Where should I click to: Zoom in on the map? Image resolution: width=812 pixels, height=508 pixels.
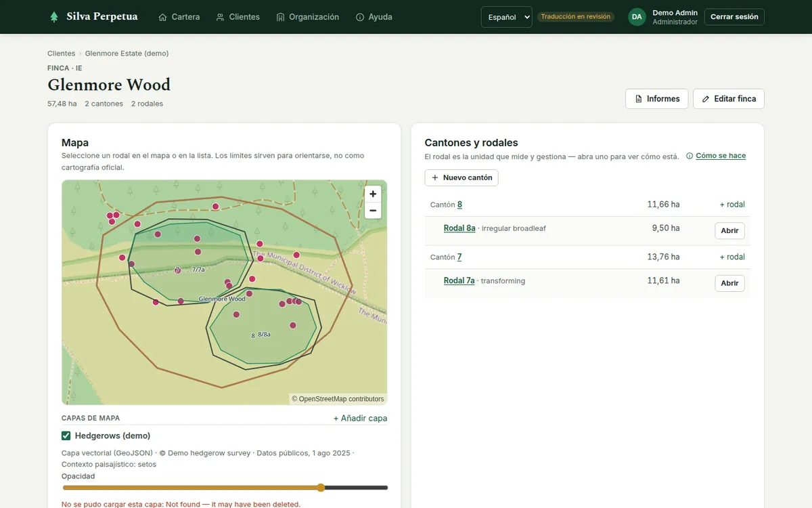373,194
